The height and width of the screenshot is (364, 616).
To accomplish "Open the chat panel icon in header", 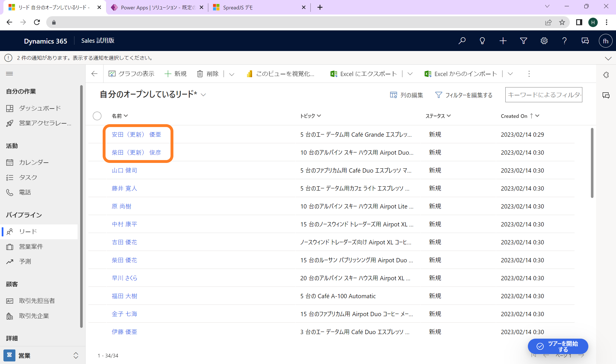I will coord(585,41).
